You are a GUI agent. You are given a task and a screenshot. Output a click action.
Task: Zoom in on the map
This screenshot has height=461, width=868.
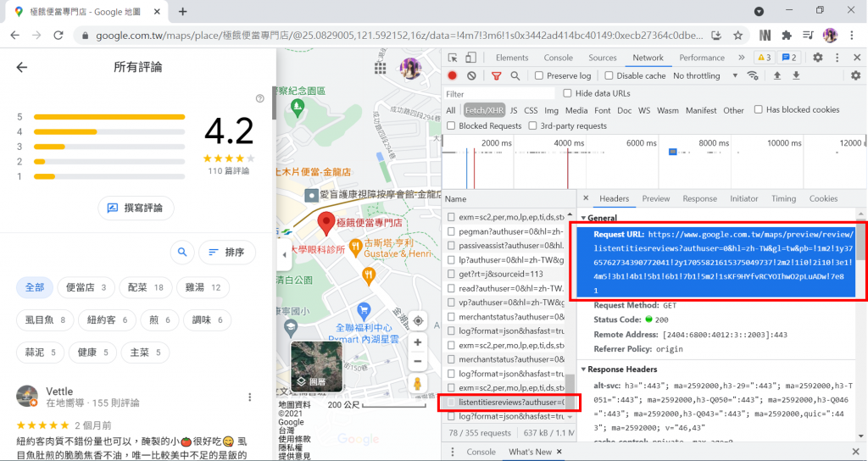tap(418, 342)
